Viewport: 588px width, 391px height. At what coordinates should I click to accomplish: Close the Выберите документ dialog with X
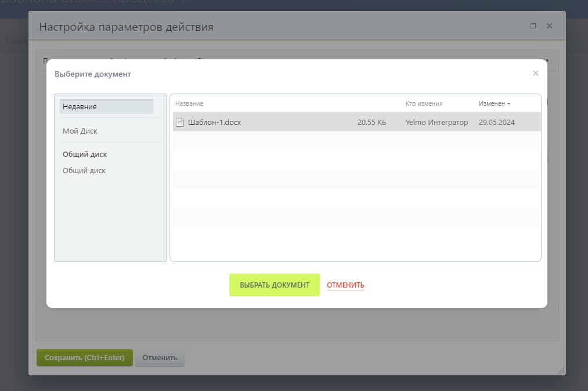pyautogui.click(x=535, y=73)
